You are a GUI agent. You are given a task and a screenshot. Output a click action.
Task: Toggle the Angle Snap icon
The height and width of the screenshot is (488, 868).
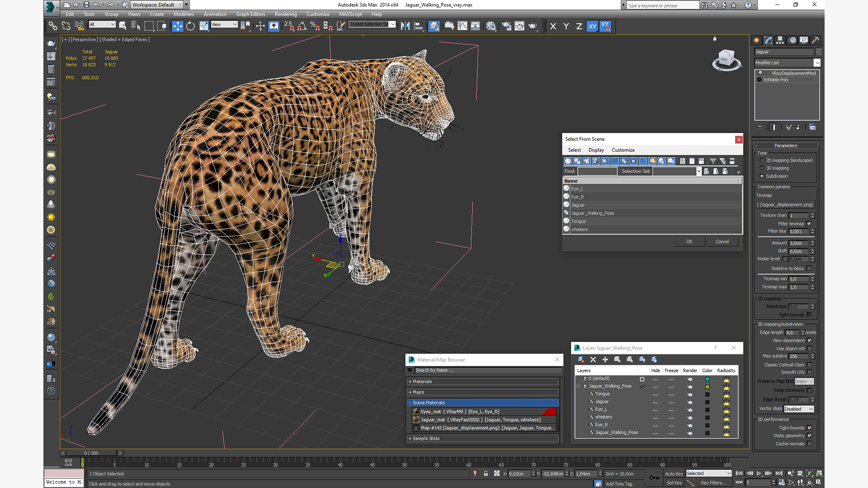pyautogui.click(x=302, y=26)
